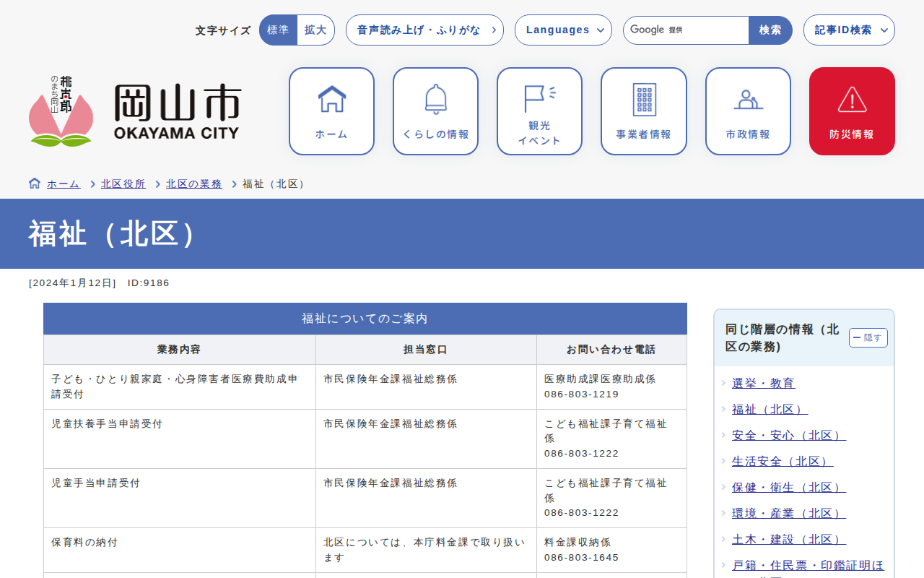924x578 pixels.
Task: Open 防災情報 warning triangle tile
Action: tap(852, 111)
